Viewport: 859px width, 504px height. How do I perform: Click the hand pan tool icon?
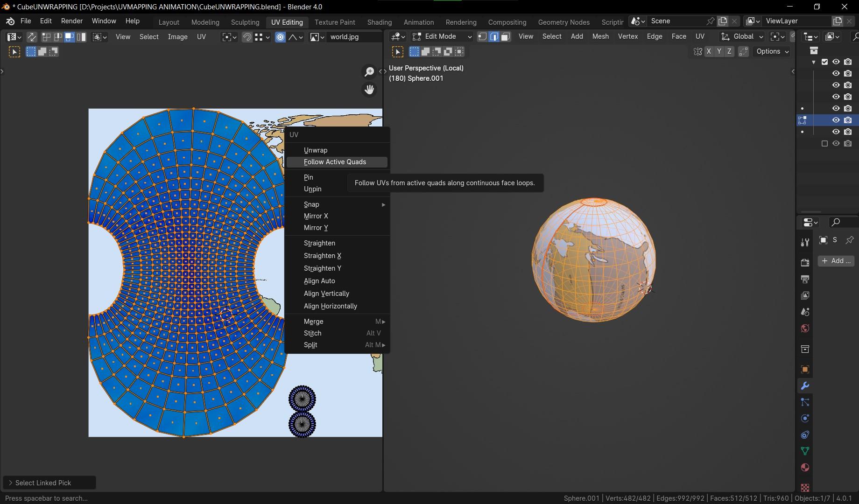point(369,89)
